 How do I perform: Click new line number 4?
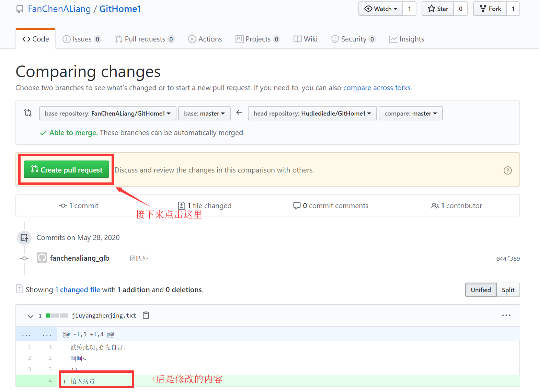coord(50,381)
